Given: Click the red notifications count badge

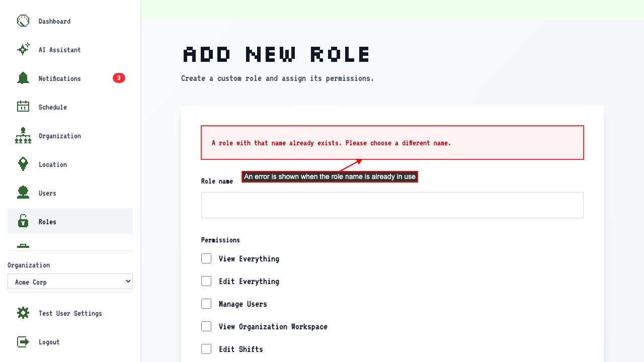Looking at the screenshot, I should click(x=119, y=78).
